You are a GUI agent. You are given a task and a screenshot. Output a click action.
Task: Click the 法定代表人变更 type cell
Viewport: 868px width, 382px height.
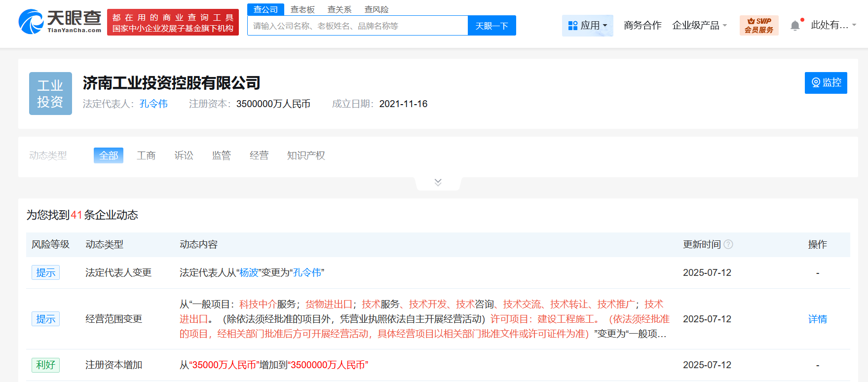(x=118, y=272)
